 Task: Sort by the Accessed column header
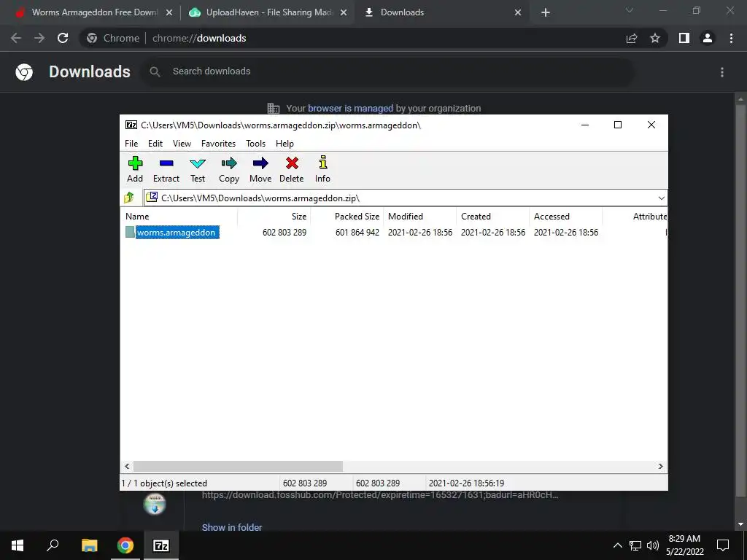[x=565, y=216]
